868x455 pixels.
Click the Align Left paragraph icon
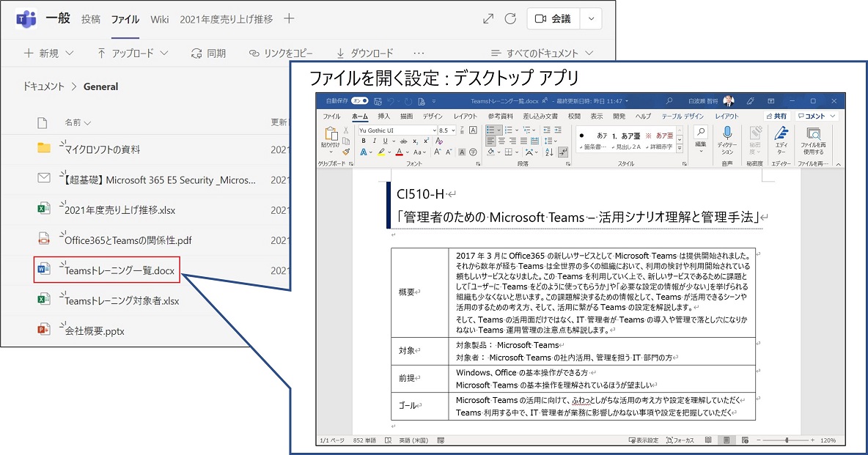pyautogui.click(x=490, y=141)
